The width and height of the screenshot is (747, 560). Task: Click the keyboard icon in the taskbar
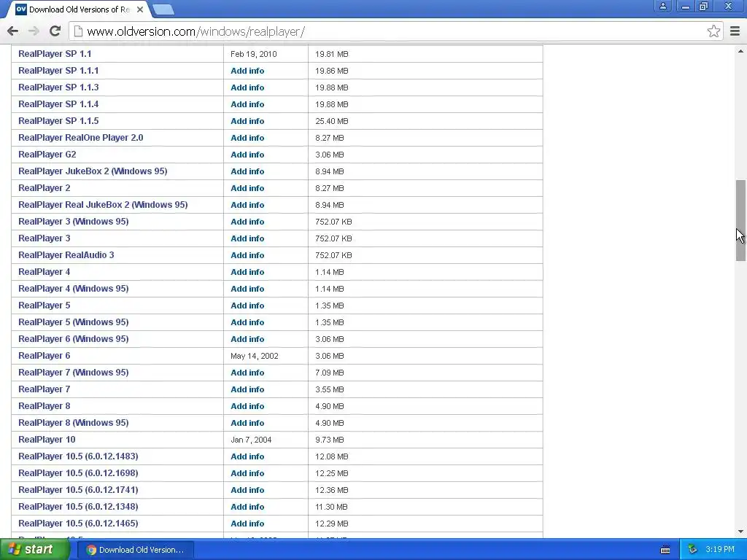point(665,550)
